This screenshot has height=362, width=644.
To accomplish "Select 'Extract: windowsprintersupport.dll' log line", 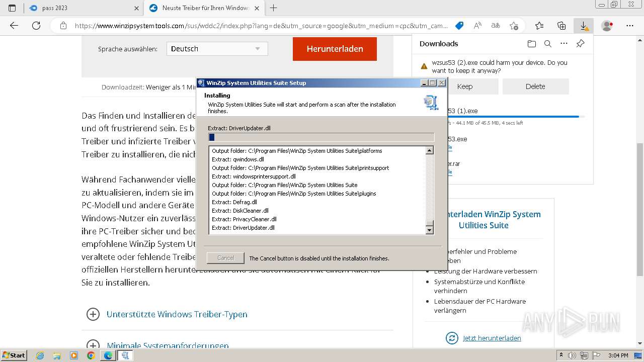I will [x=254, y=176].
